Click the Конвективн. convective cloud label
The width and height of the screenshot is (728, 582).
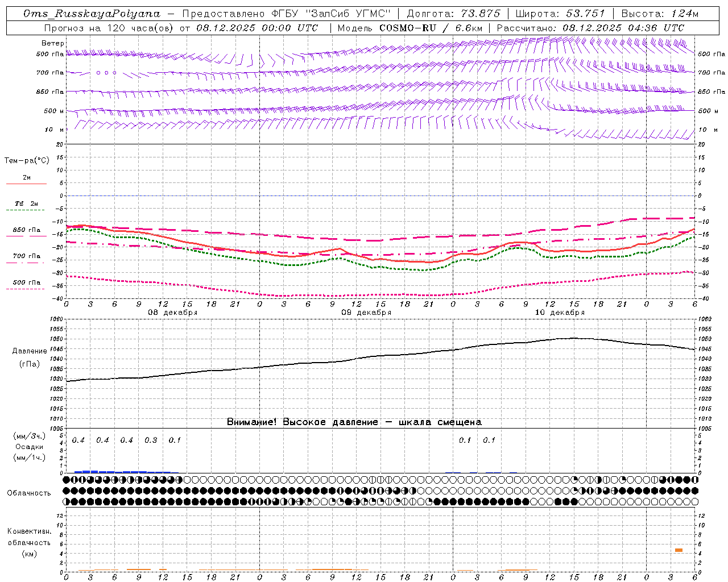pos(29,531)
